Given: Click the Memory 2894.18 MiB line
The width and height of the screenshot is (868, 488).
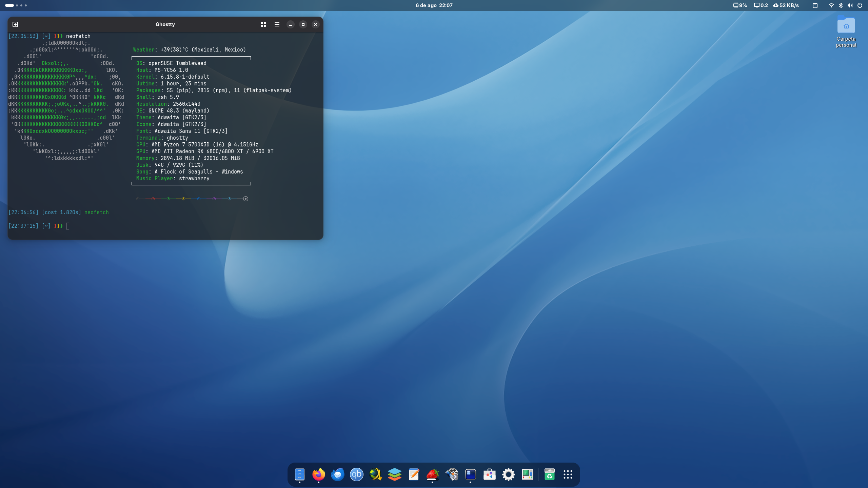Looking at the screenshot, I should 188,158.
